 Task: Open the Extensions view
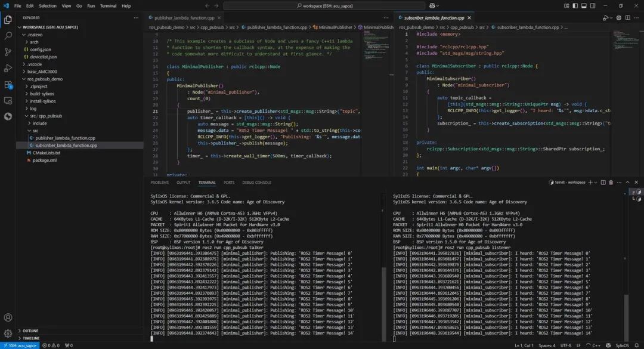pos(8,85)
